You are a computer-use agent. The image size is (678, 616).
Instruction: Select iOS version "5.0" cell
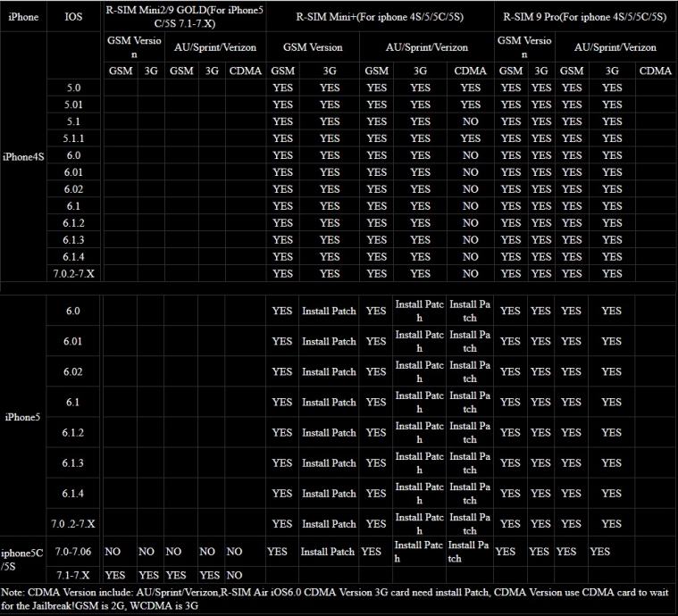point(73,87)
